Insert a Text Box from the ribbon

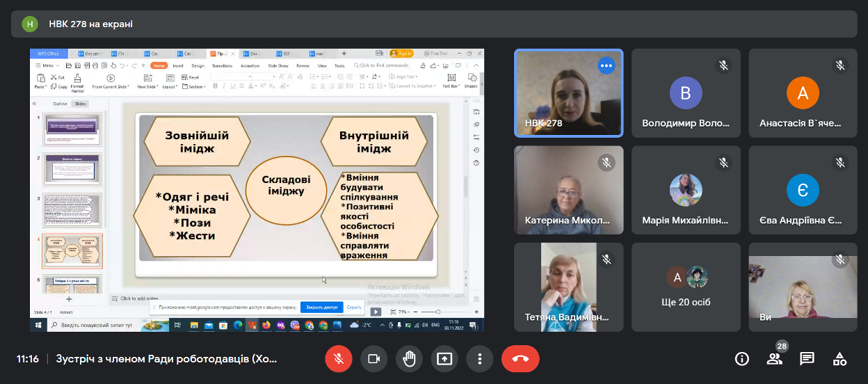pos(451,81)
